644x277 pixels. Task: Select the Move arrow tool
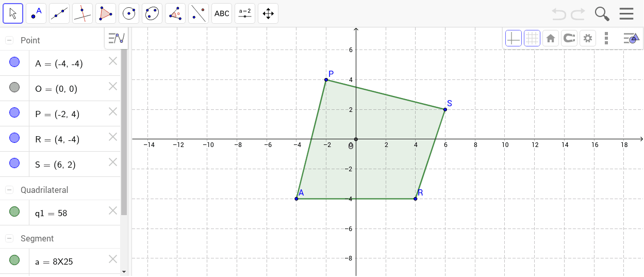click(x=13, y=13)
